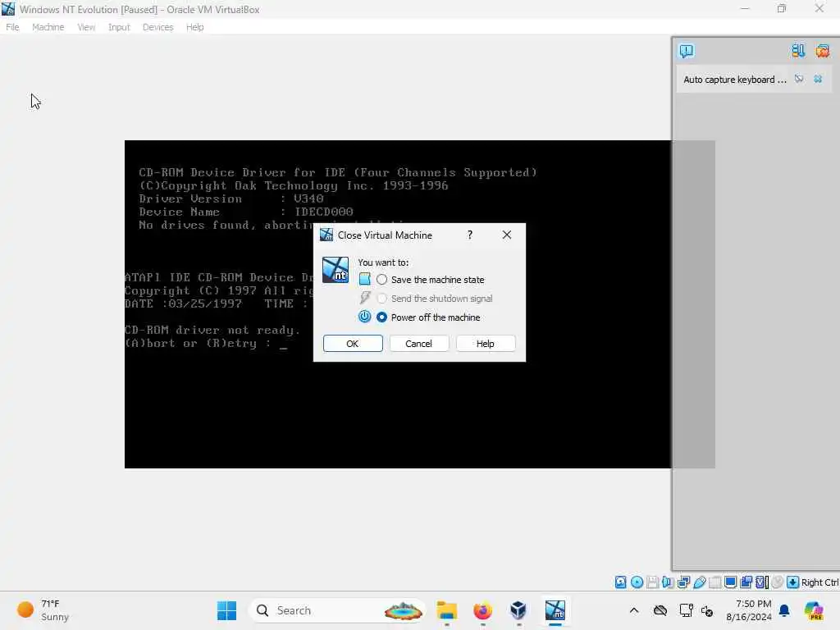840x630 pixels.
Task: Cancel the Close Virtual Machine dialog
Action: [x=418, y=344]
